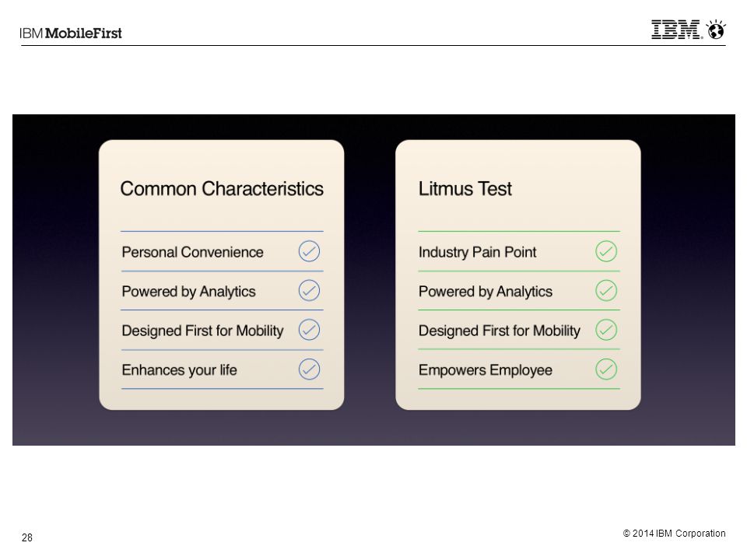The height and width of the screenshot is (560, 747).
Task: Select the Enhances your life text
Action: (x=179, y=370)
